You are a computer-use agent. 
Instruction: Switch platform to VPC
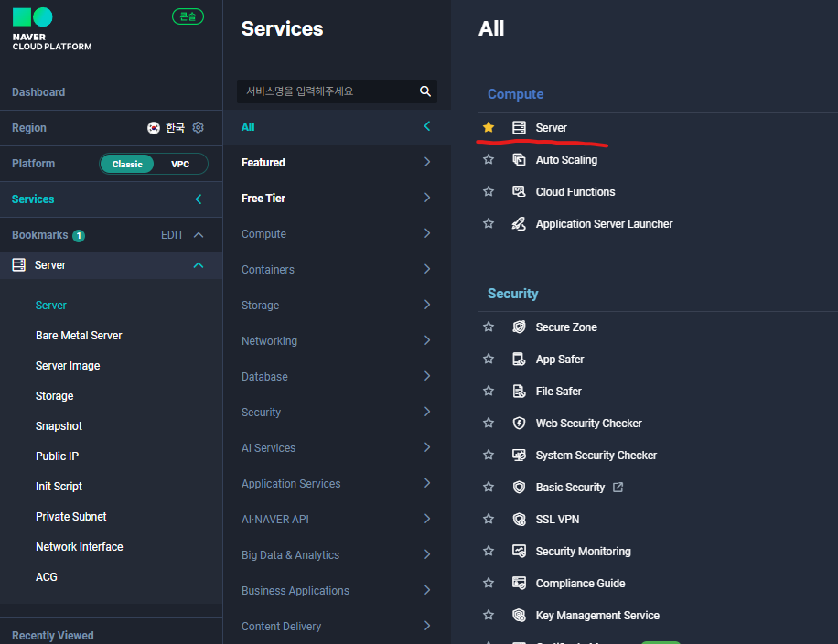[180, 164]
